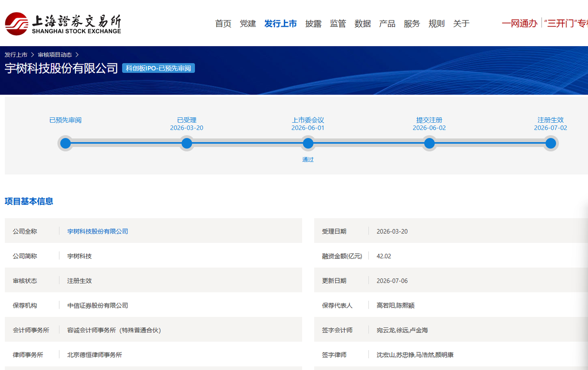Click the 通过 result under 上市委会议

(308, 159)
